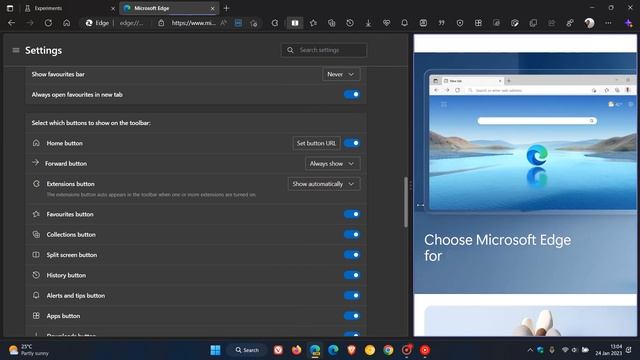Open the Settings and more ellipsis menu
640x360 pixels.
(x=608, y=23)
